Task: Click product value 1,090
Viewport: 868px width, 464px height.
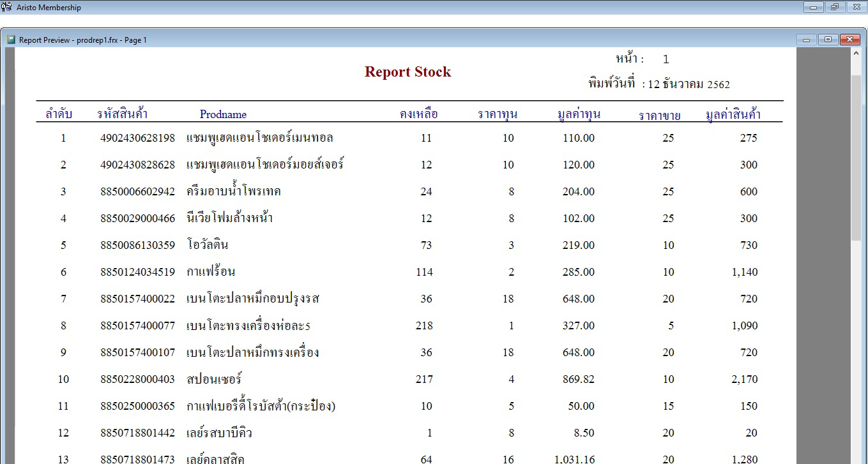Action: click(x=745, y=326)
